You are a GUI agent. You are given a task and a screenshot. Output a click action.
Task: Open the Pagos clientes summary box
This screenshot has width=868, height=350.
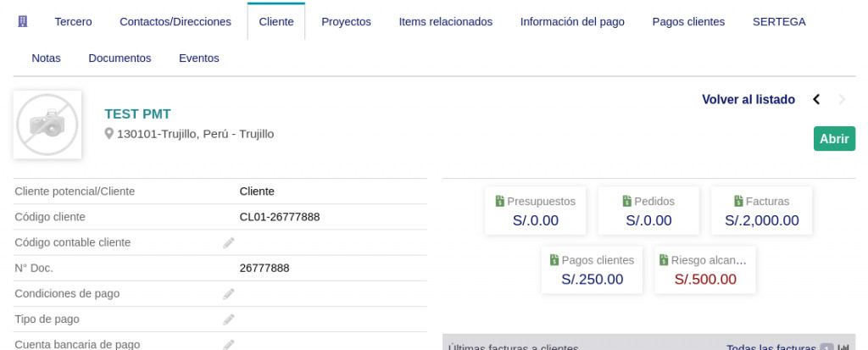(592, 270)
